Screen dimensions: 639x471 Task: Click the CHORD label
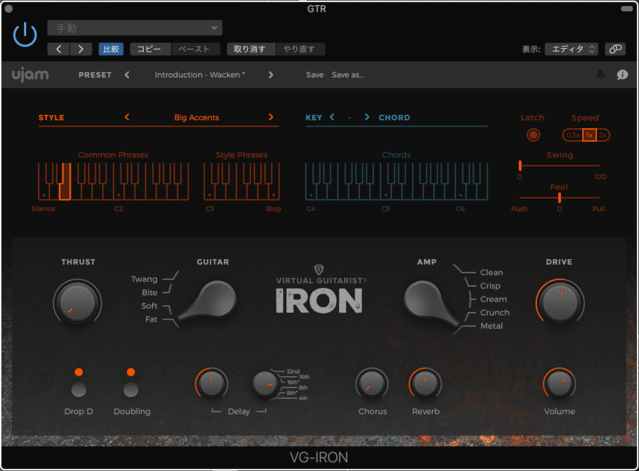coord(394,117)
